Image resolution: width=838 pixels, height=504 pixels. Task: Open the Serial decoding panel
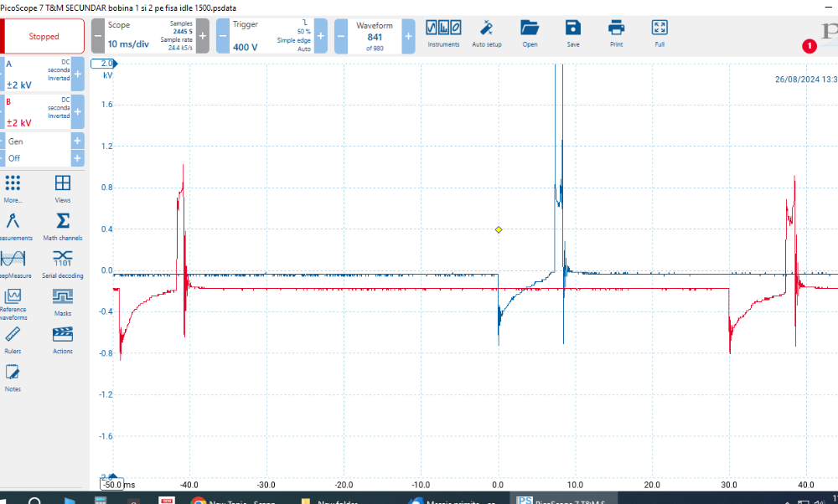[x=63, y=263]
